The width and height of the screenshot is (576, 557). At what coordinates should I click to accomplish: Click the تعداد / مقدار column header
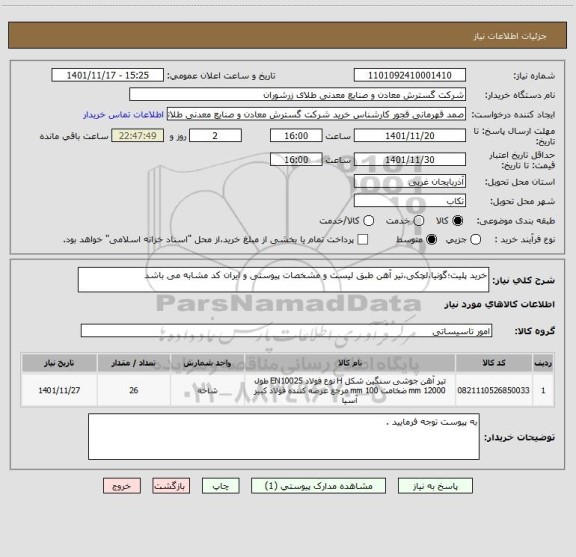click(134, 363)
